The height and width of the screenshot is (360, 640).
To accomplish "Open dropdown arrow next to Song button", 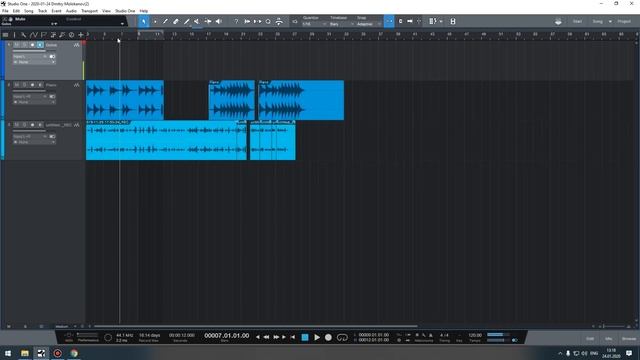I will pyautogui.click(x=610, y=21).
